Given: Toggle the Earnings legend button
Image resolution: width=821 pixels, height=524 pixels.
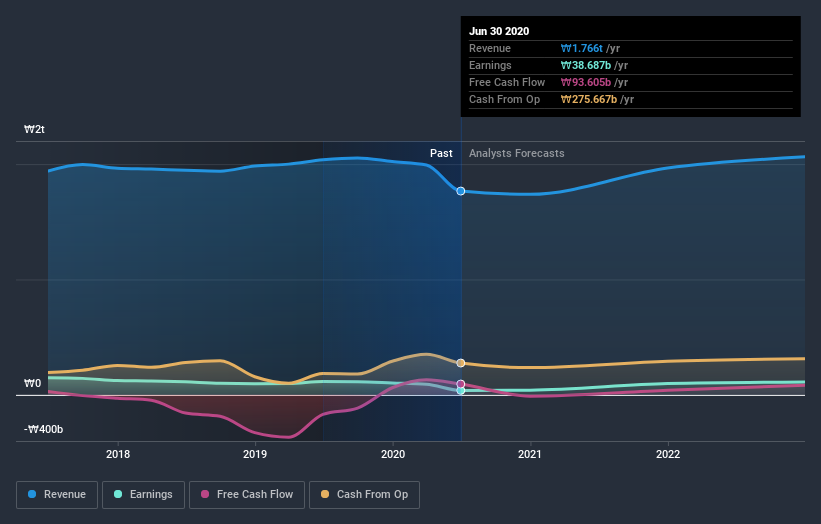Looking at the screenshot, I should tap(143, 495).
